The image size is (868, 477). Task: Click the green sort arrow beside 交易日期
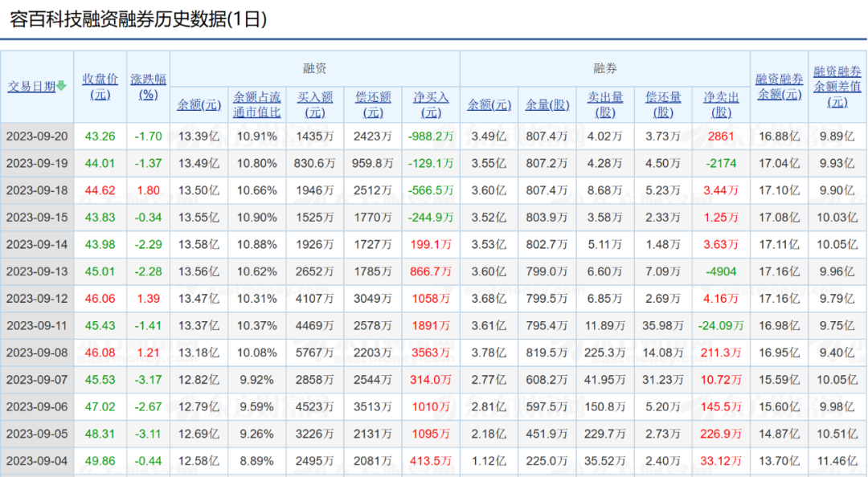tap(61, 86)
